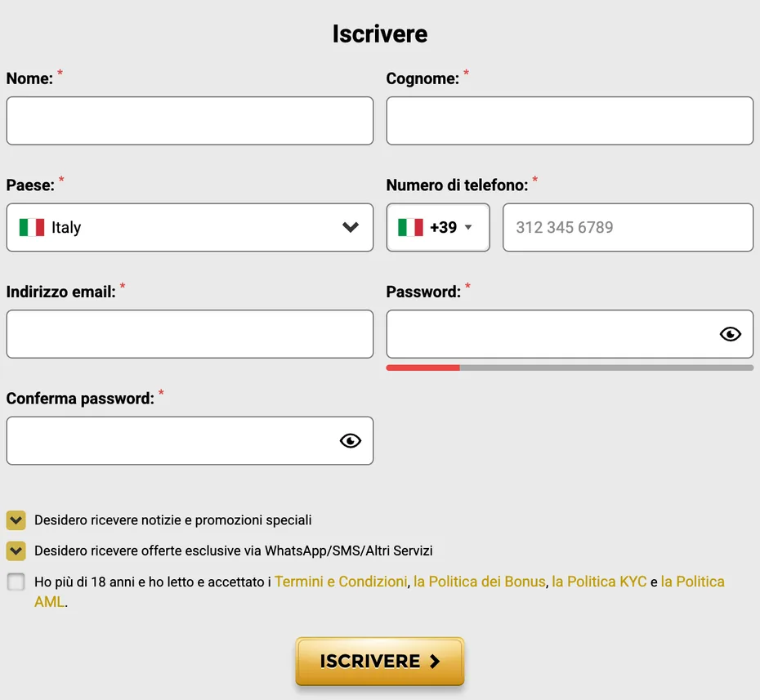760x700 pixels.
Task: Click the 'Nome:' label
Action: (29, 78)
